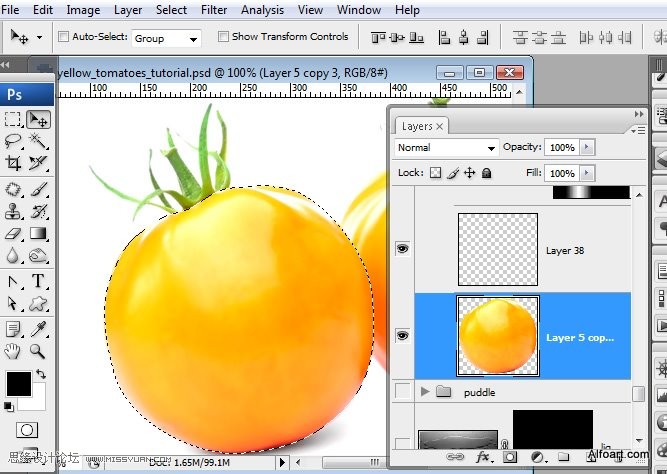Viewport: 667px width, 474px height.
Task: Open the Analysis menu
Action: pos(262,10)
